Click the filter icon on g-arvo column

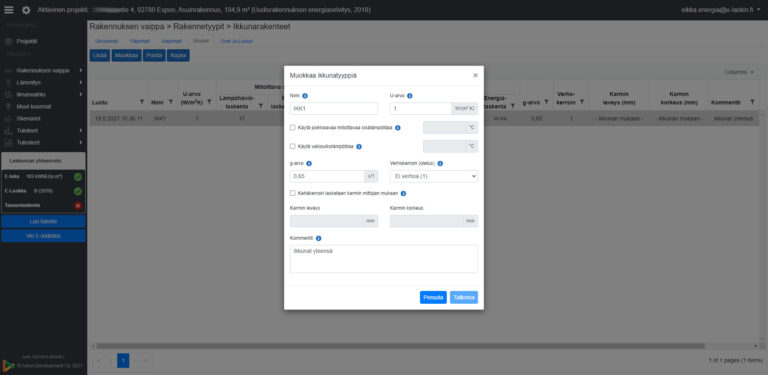tap(546, 102)
